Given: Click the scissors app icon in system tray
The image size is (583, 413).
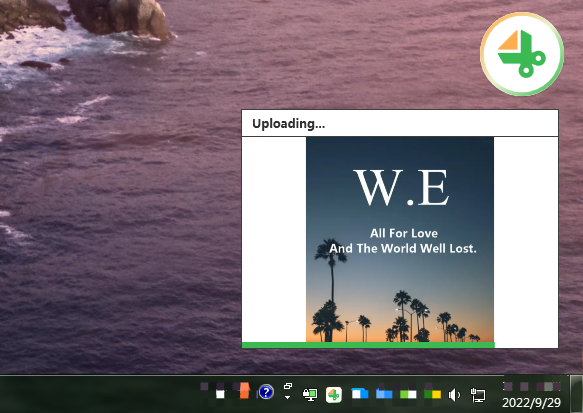Looking at the screenshot, I should (334, 394).
